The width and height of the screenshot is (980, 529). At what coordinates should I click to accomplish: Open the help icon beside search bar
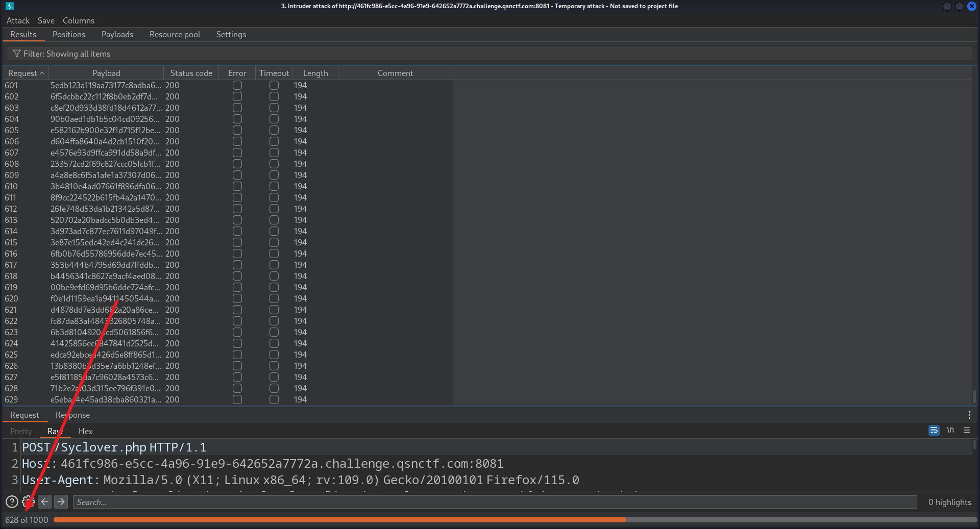pos(12,502)
